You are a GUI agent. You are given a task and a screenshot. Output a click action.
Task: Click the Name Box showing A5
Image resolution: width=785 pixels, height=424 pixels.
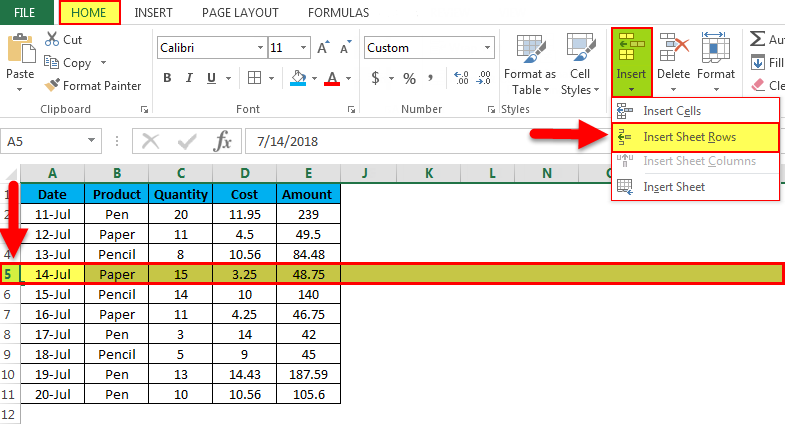pos(43,141)
